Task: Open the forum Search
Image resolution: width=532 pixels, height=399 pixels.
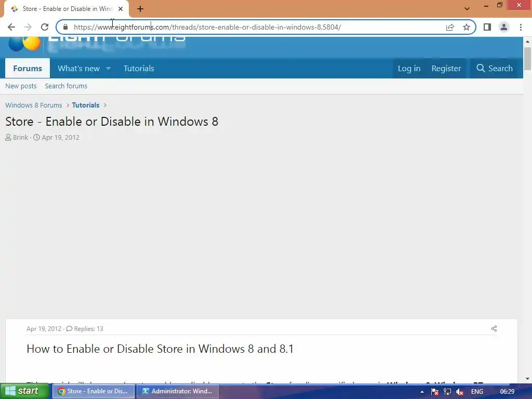Action: (x=495, y=68)
